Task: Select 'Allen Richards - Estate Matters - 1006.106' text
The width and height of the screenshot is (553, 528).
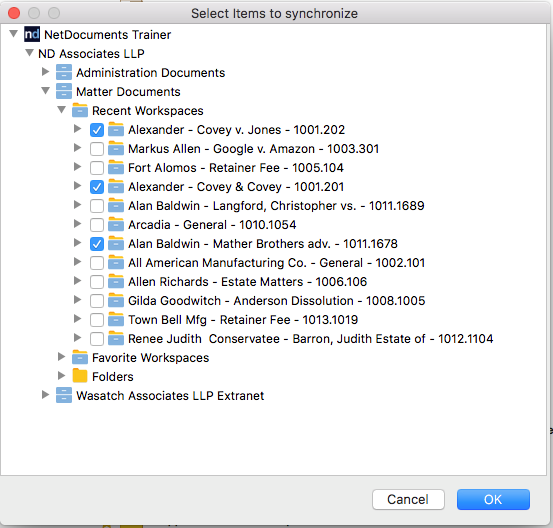Action: point(247,281)
